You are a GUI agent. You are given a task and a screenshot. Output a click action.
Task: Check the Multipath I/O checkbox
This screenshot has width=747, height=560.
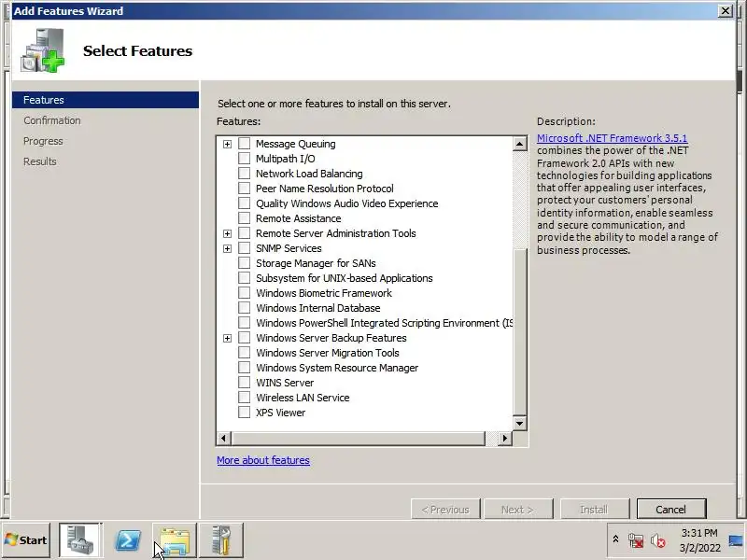[x=244, y=158]
